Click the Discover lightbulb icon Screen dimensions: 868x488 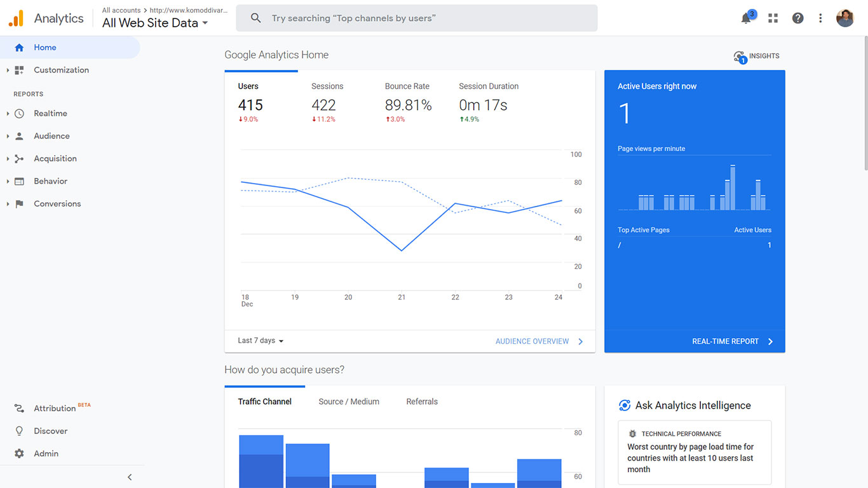pos(19,431)
